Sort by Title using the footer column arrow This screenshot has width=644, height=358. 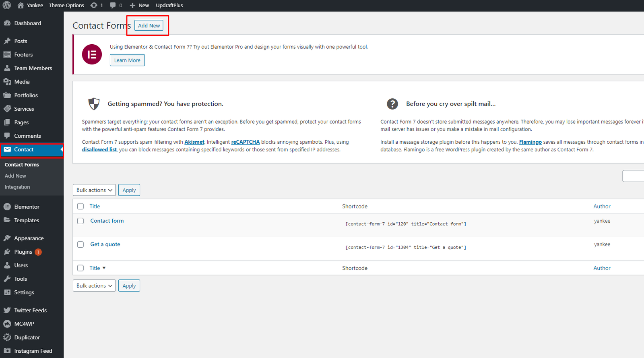click(x=104, y=268)
